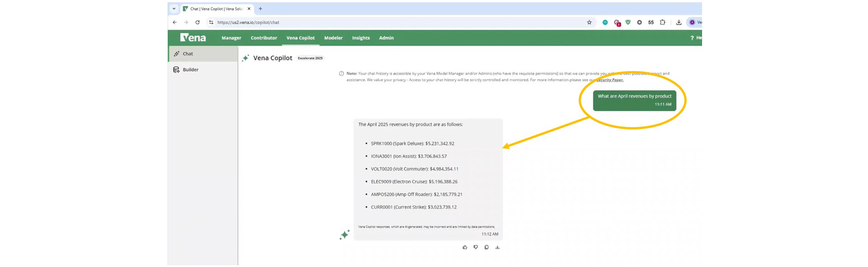Download the Copilot response
Viewport: 868px width, 267px height.
click(x=497, y=247)
